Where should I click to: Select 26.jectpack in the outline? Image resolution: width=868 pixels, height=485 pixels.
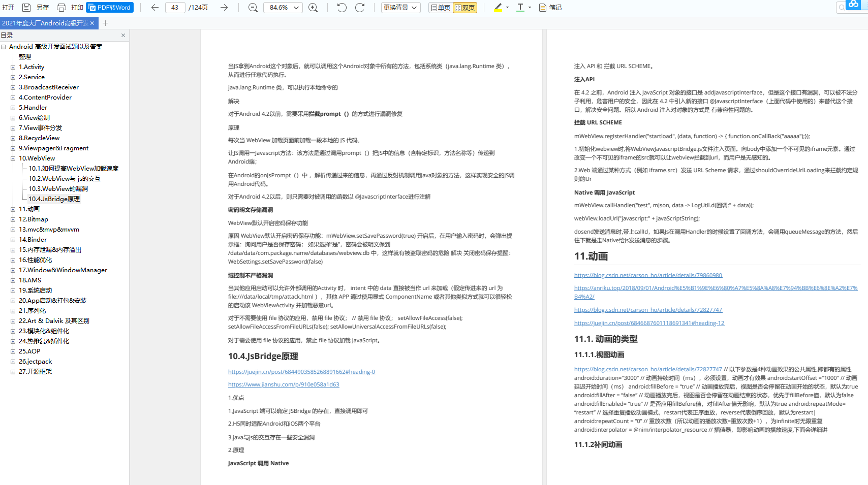click(35, 362)
